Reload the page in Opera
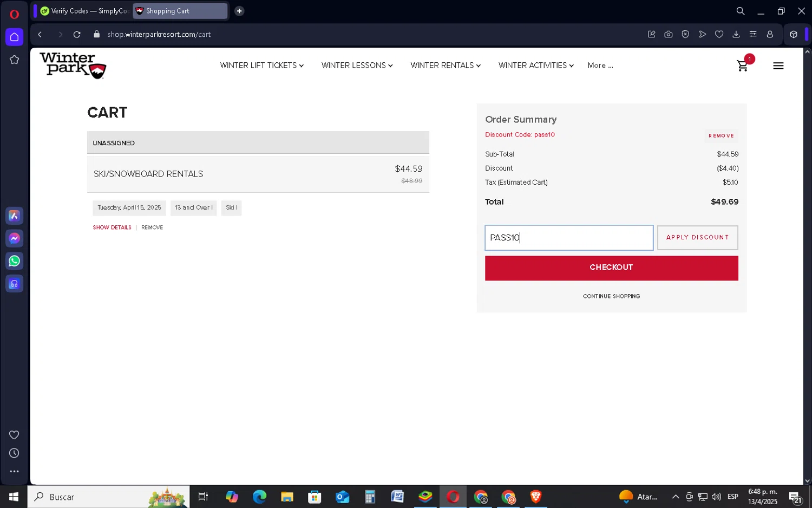 pyautogui.click(x=77, y=34)
